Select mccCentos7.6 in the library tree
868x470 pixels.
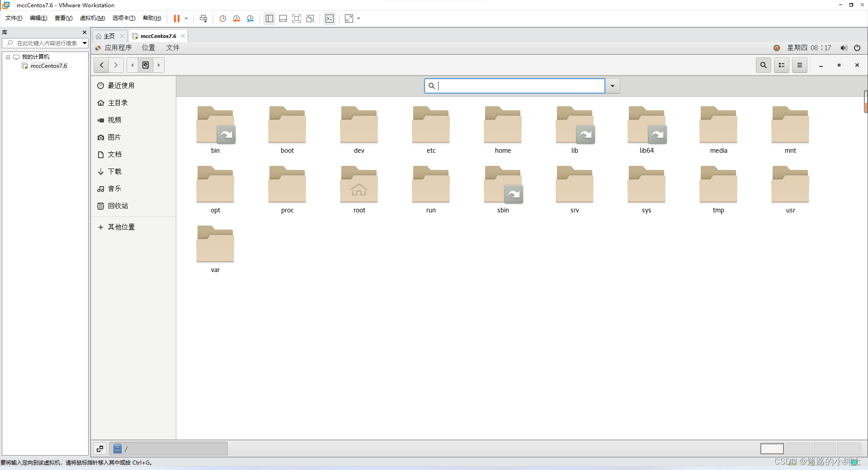click(x=49, y=66)
